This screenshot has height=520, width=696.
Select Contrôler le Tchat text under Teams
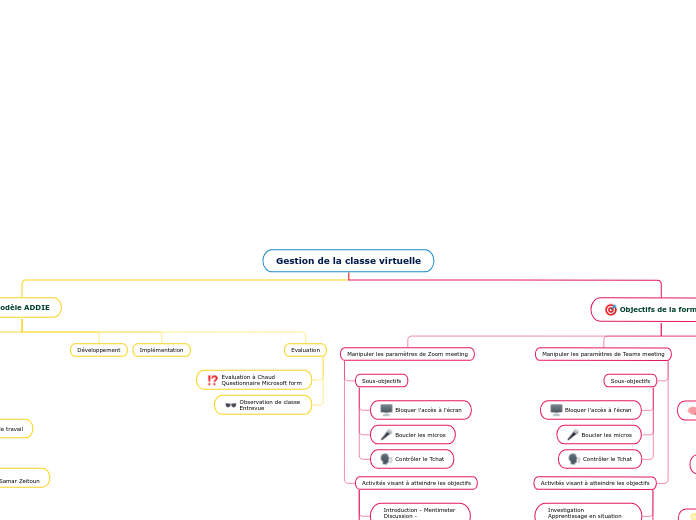[x=607, y=459]
